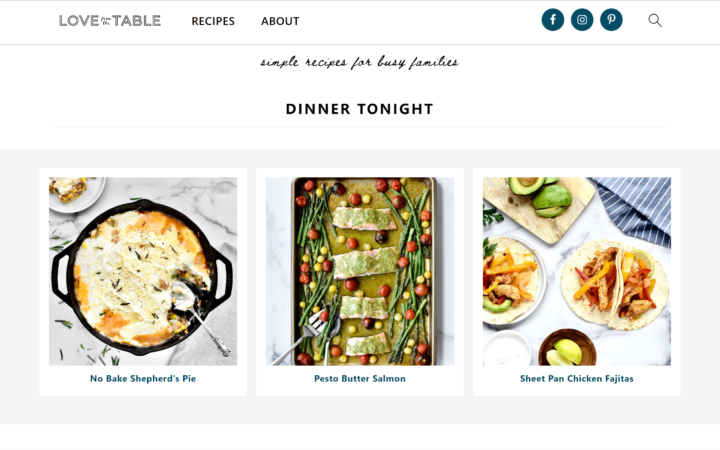This screenshot has height=450, width=720.
Task: Open the chicken fajitas tortillas photo
Action: (x=576, y=271)
